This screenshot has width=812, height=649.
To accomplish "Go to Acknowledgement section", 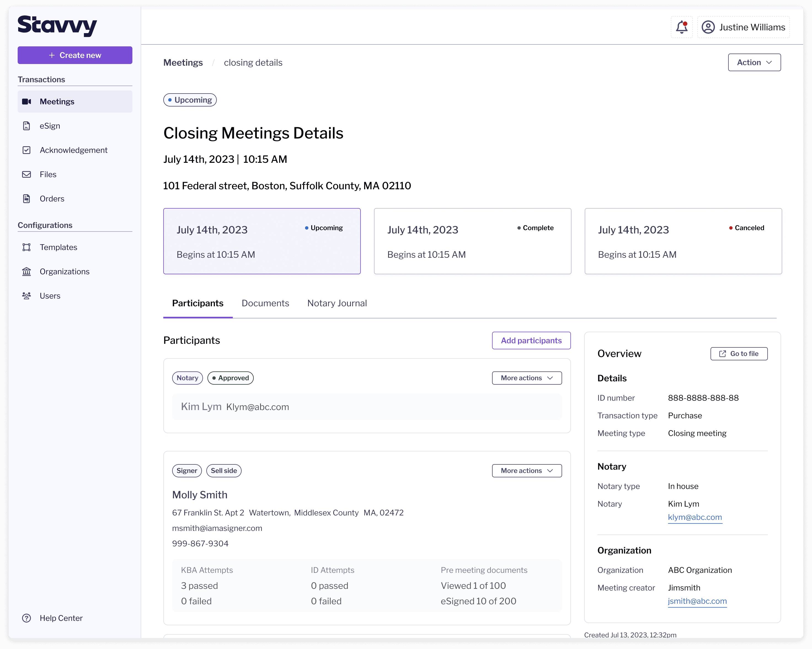I will tap(75, 150).
